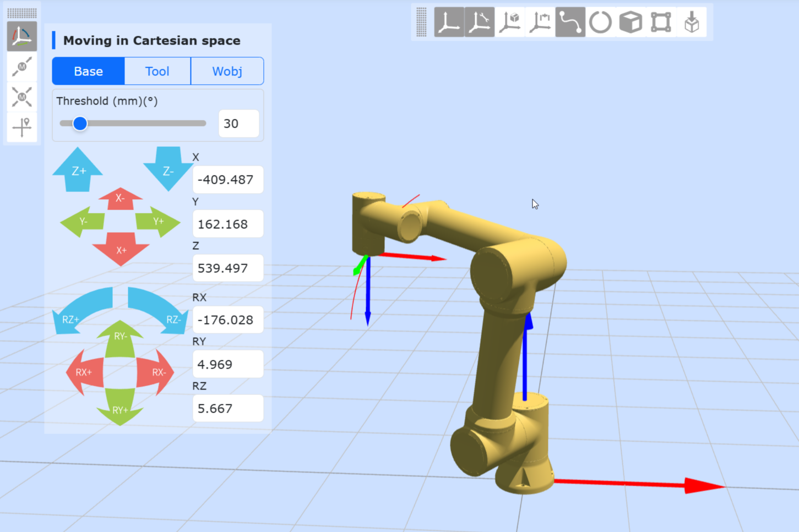Image resolution: width=799 pixels, height=532 pixels.
Task: Click the Threshold value field showing 30
Action: pos(238,124)
